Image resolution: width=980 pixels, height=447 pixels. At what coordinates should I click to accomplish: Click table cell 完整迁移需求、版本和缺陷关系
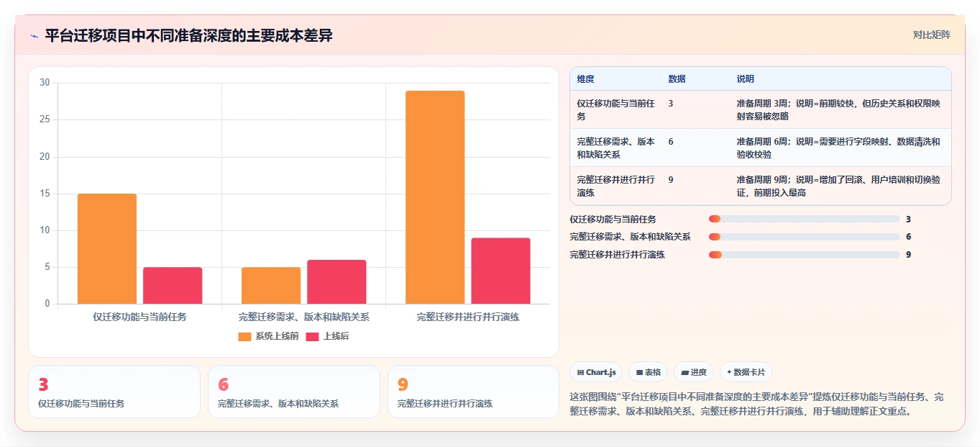[x=616, y=148]
